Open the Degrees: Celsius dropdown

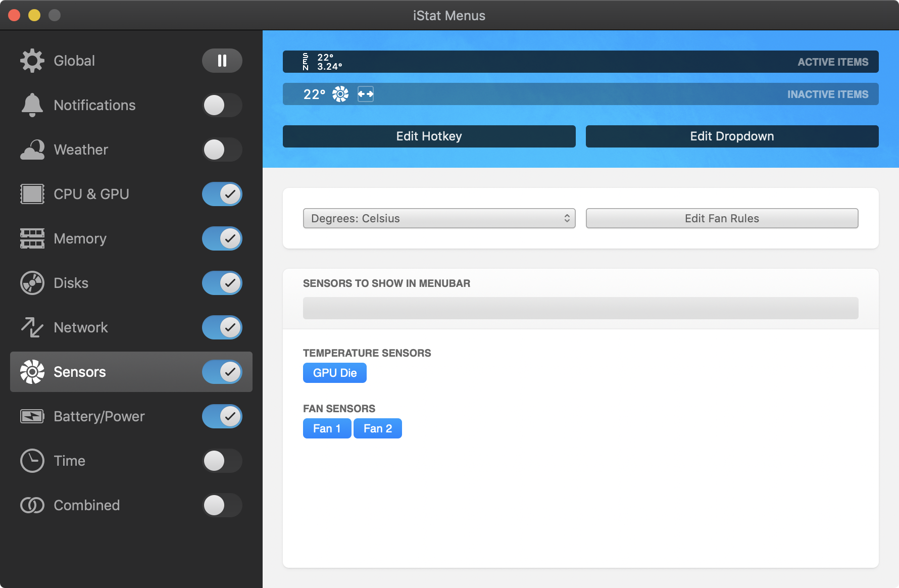(x=439, y=218)
